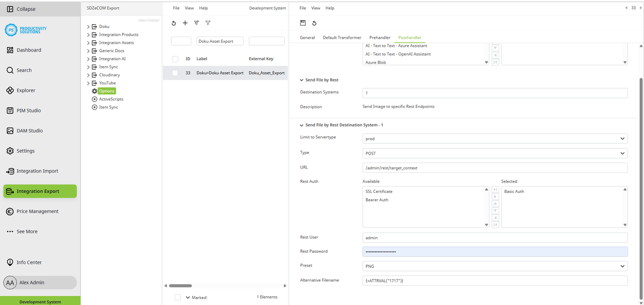Open the View menu in the right panel
Viewport: 644px width, 305px height.
coord(316,8)
